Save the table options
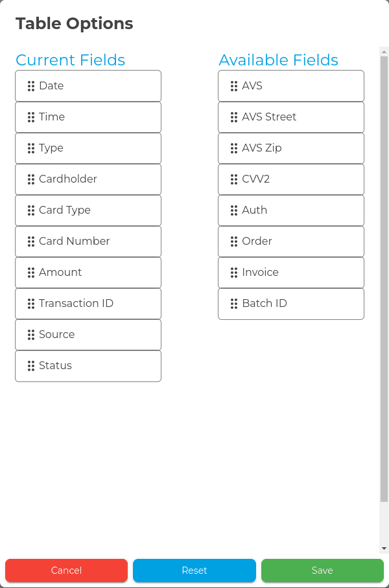389x588 pixels. [x=322, y=571]
